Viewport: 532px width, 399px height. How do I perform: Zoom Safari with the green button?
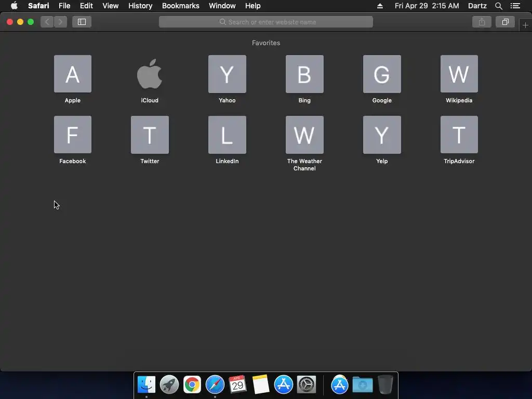[x=31, y=22]
